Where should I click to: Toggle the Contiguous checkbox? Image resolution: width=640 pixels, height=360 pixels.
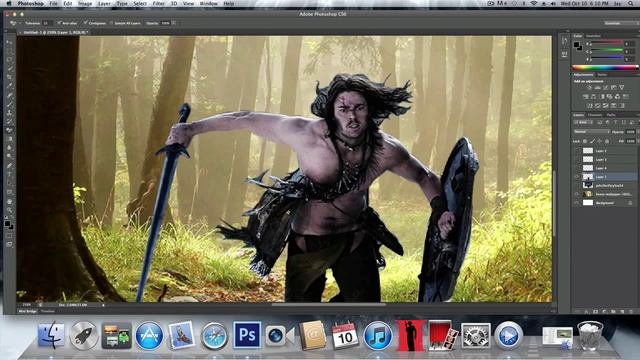pos(86,23)
